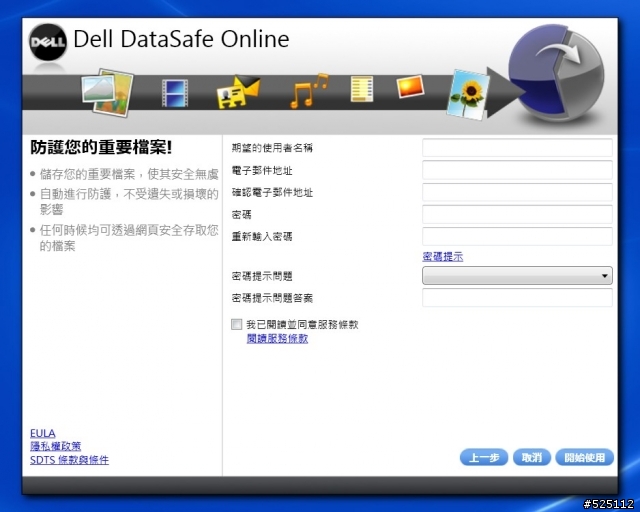This screenshot has height=512, width=640.
Task: Open the 密碼提示問題 dropdown
Action: coord(517,276)
